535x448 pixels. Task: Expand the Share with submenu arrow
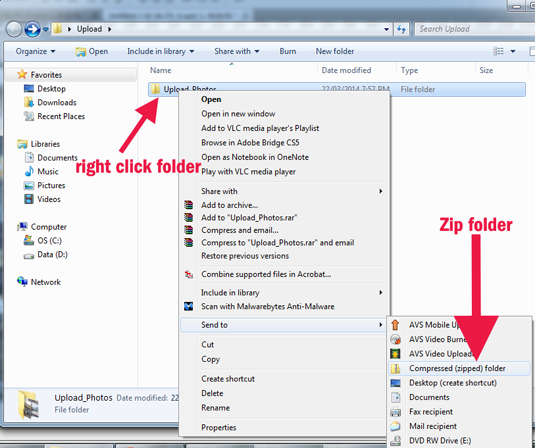click(x=380, y=191)
